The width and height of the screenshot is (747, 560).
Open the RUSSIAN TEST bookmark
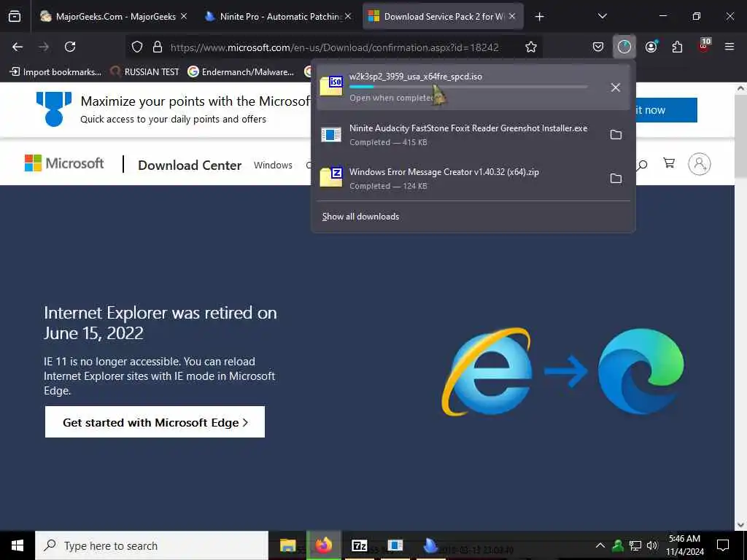pos(145,72)
